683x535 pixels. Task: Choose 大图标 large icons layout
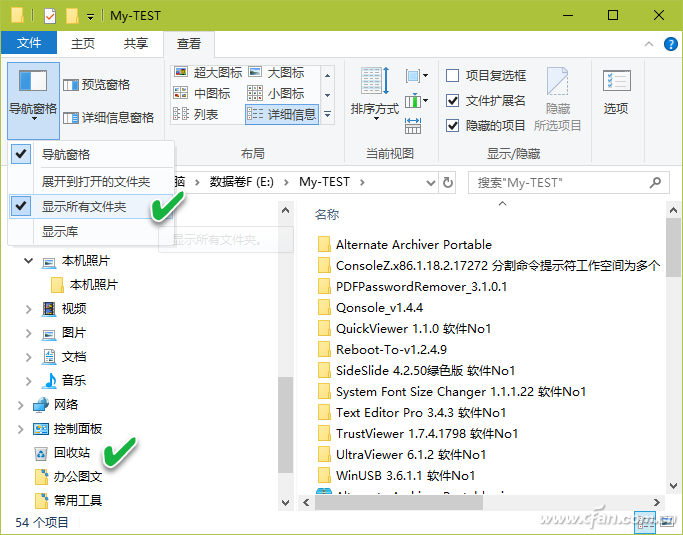coord(276,72)
